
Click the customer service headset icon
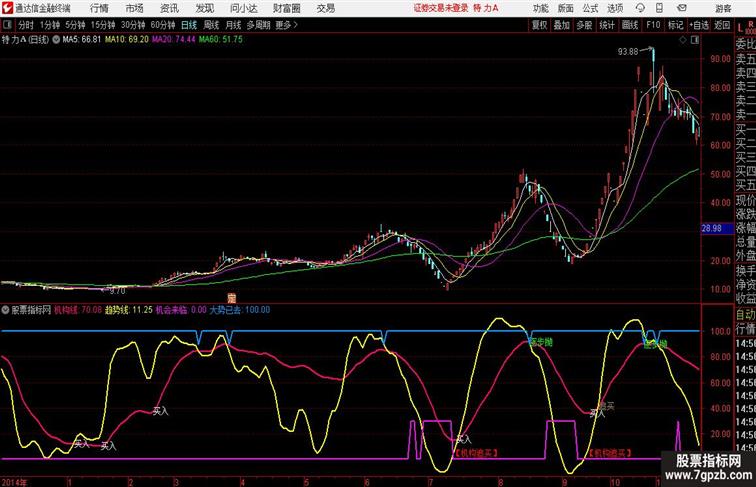[x=640, y=8]
